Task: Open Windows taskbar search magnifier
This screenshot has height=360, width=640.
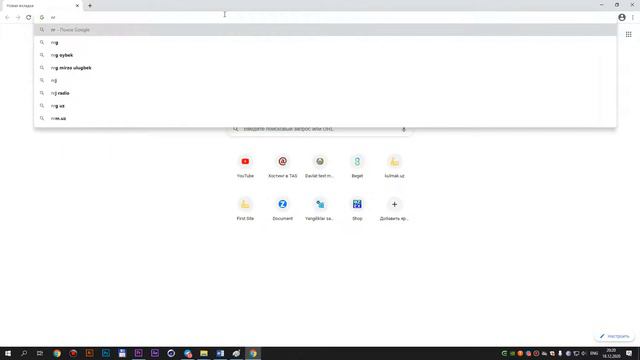Action: (24, 353)
